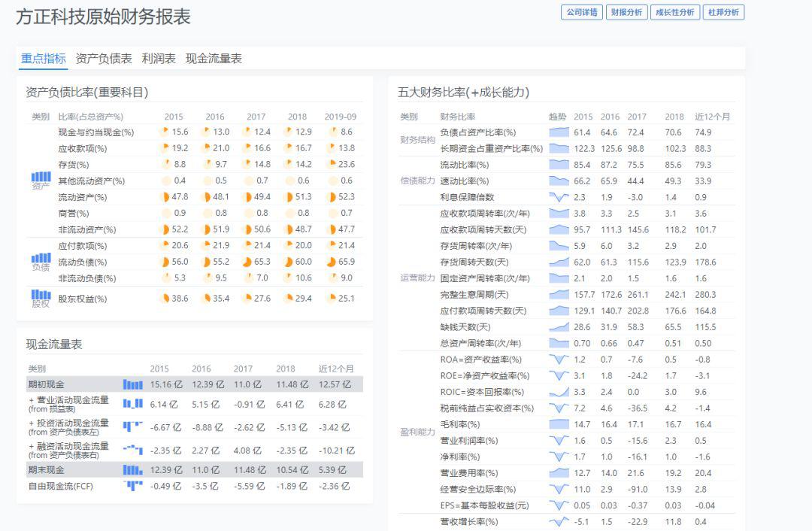
Task: Click the 净利率 trend sparkline
Action: click(559, 457)
